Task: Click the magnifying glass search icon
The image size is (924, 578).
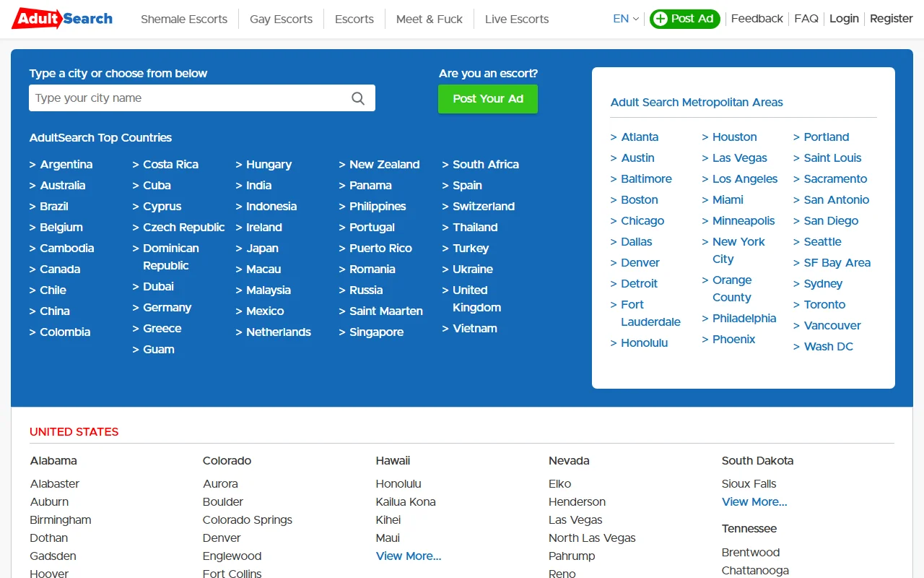Action: [357, 98]
